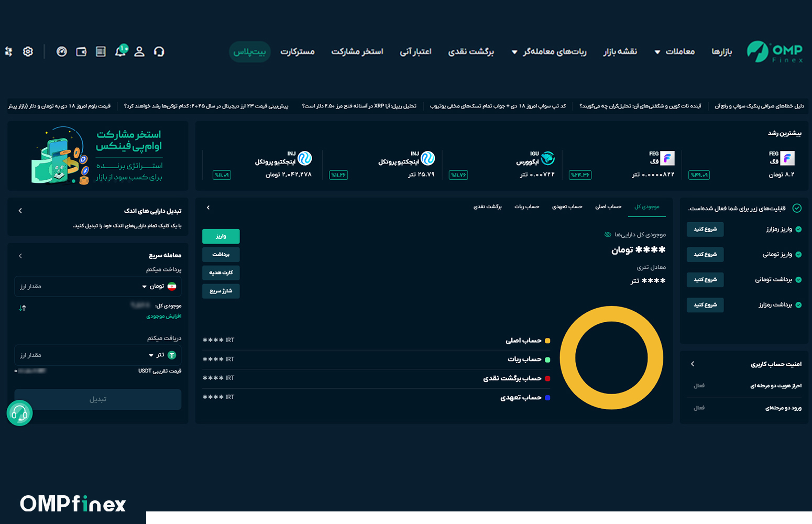Expand the امنیت حساب کاربری chevron
The width and height of the screenshot is (812, 524).
tap(693, 364)
